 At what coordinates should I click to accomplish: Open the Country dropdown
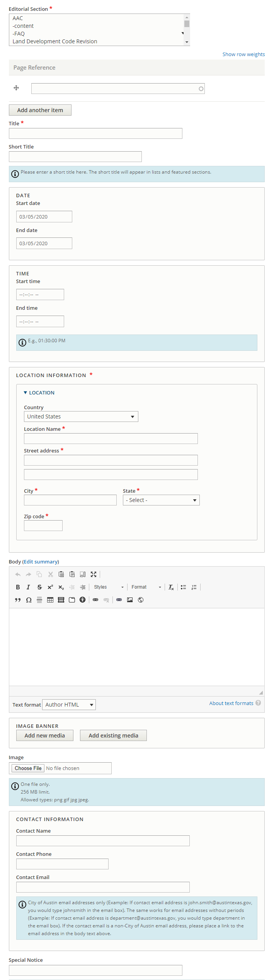[x=81, y=417]
